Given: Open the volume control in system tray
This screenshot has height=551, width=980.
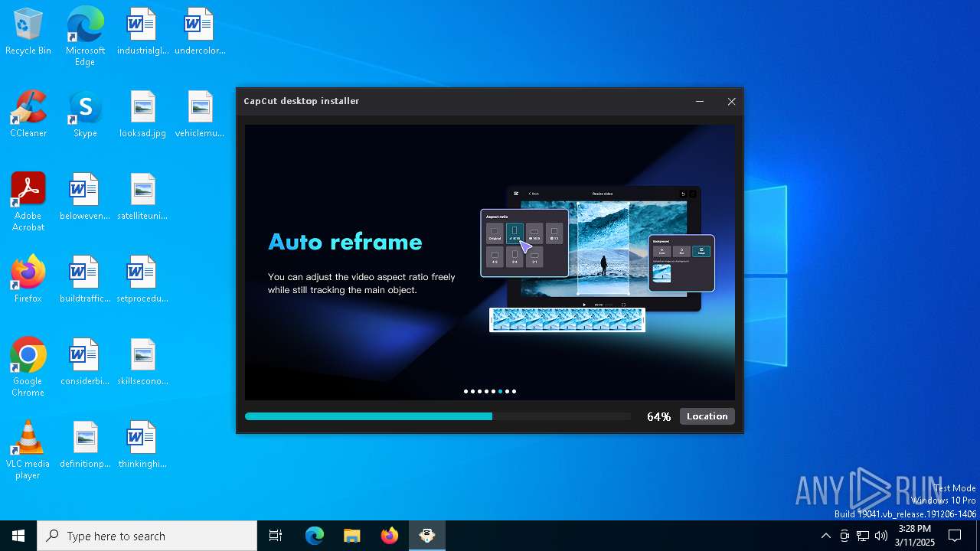Looking at the screenshot, I should point(881,536).
